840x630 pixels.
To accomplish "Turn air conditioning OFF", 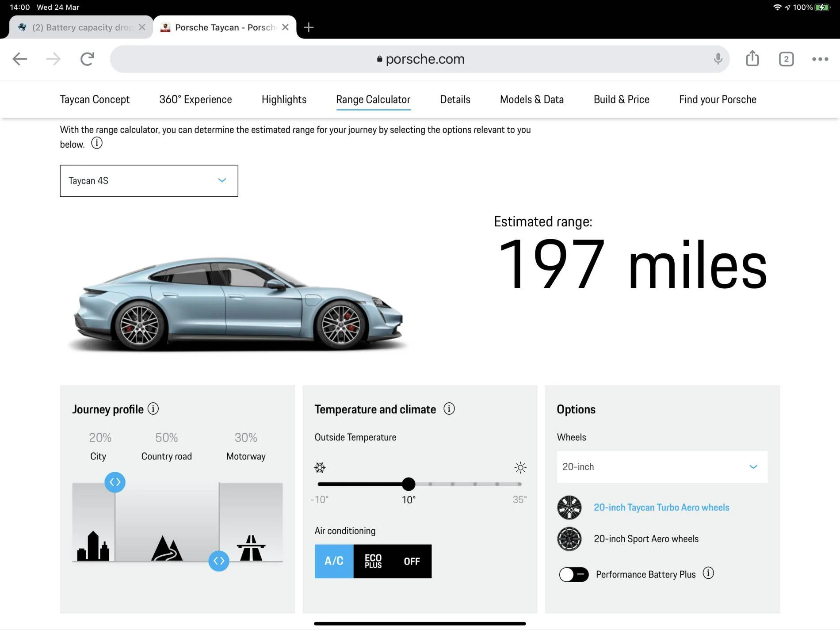I will point(412,561).
